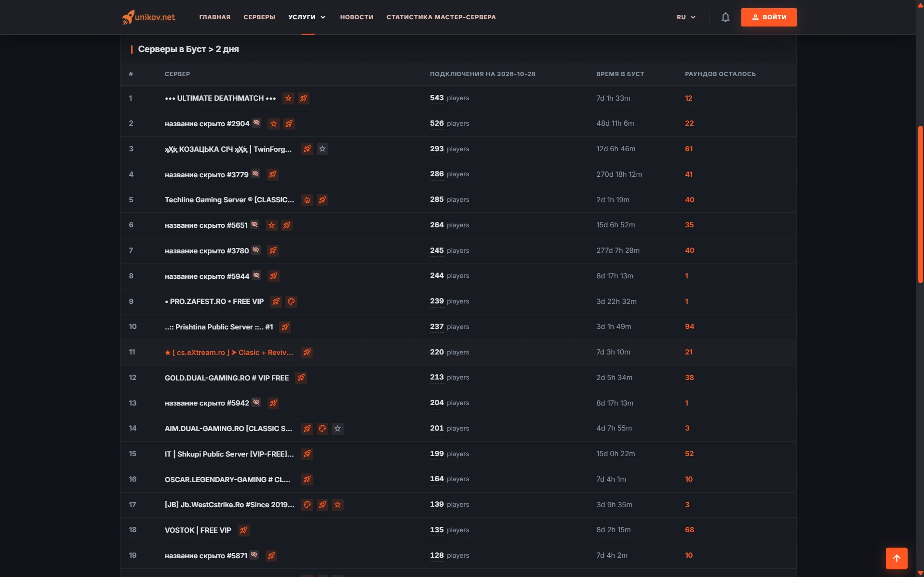Viewport: 924px width, 577px height.
Task: Click rocket icon on OSCAR.LEGENDARY-GAMING row
Action: 307,479
